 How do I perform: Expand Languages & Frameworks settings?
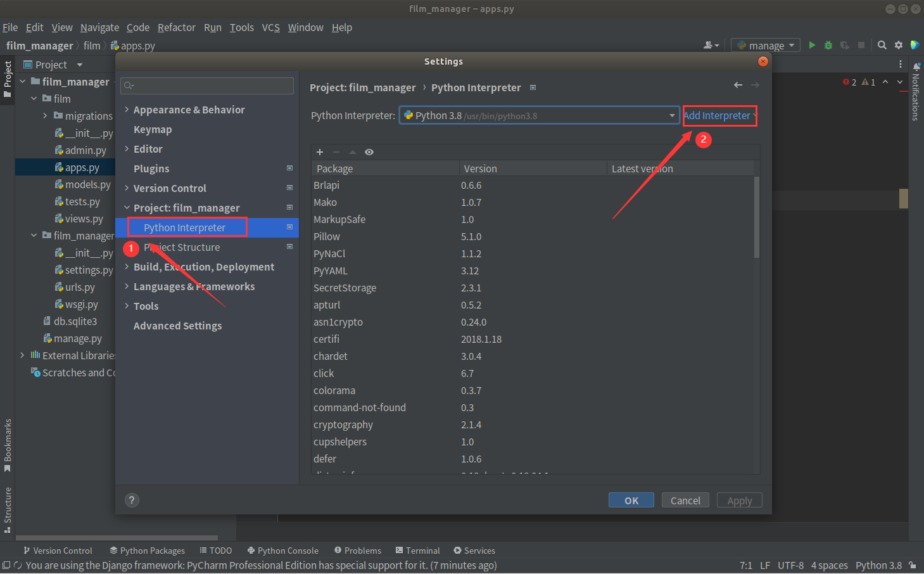(127, 286)
